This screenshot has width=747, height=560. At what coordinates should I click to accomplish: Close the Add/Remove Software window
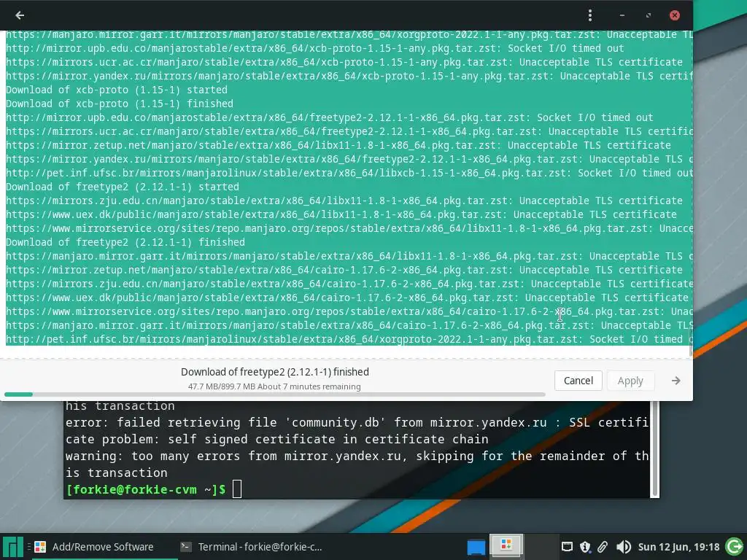coord(675,15)
